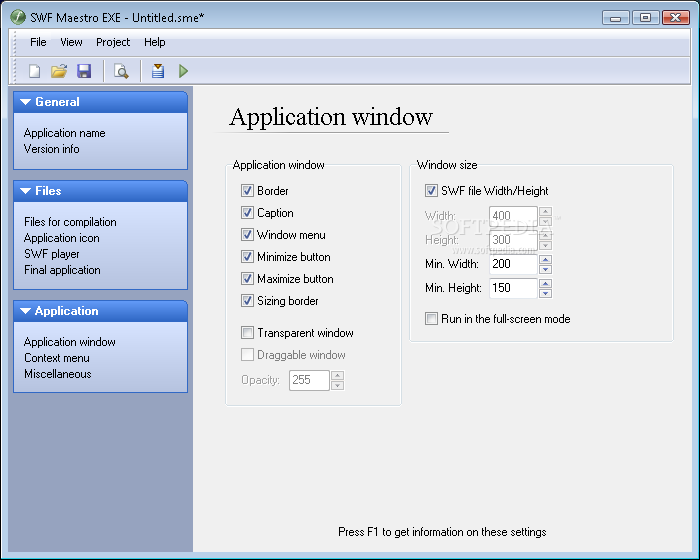Uncheck SWF file Width/Height checkbox
Viewport: 700px width, 560px height.
click(431, 191)
